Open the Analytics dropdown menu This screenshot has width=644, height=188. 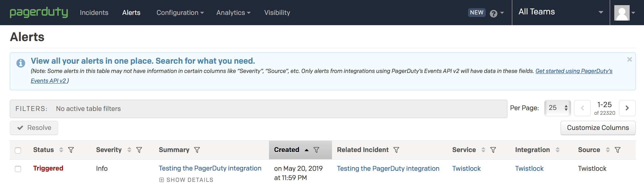coord(233,13)
